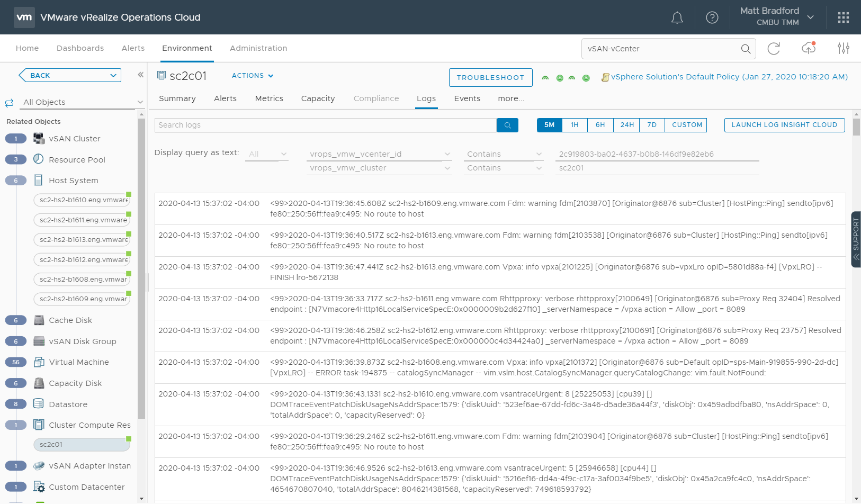
Task: Select host sc2-hs2-b1610.eng.vmware
Action: pos(82,200)
